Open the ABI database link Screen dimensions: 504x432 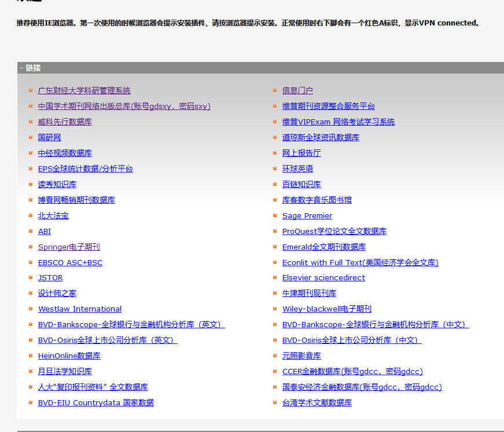click(45, 231)
